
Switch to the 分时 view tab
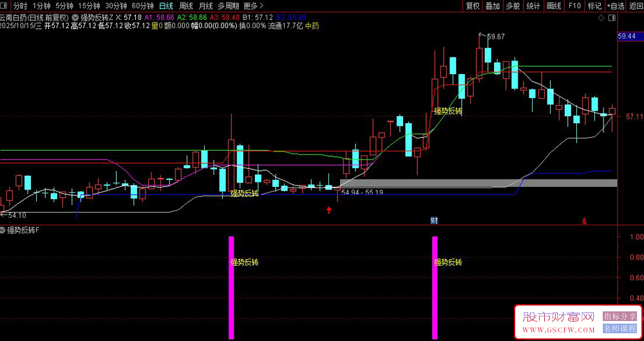click(20, 6)
